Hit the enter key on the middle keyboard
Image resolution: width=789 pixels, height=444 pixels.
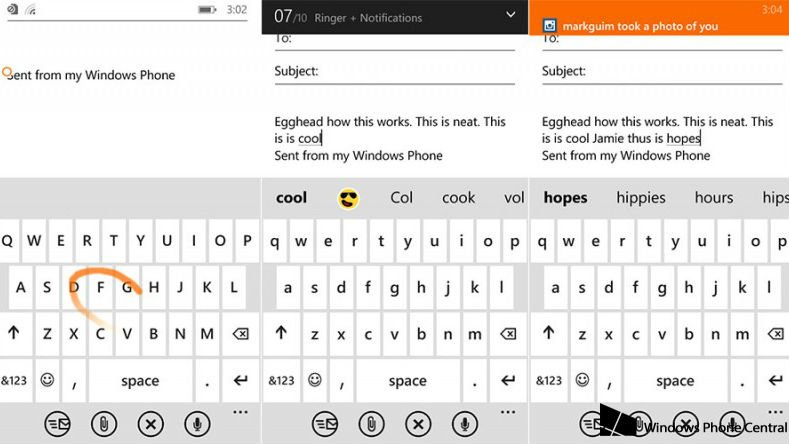coord(508,380)
